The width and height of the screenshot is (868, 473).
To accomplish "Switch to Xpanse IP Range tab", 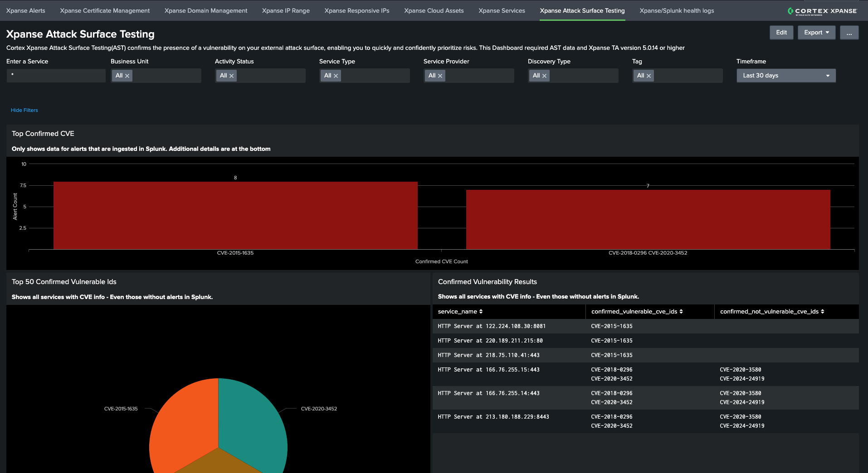I will 286,10.
